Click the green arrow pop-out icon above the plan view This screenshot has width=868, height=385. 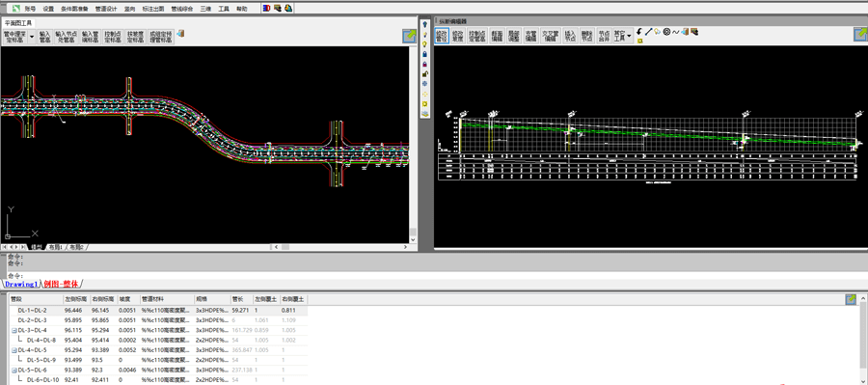[409, 36]
